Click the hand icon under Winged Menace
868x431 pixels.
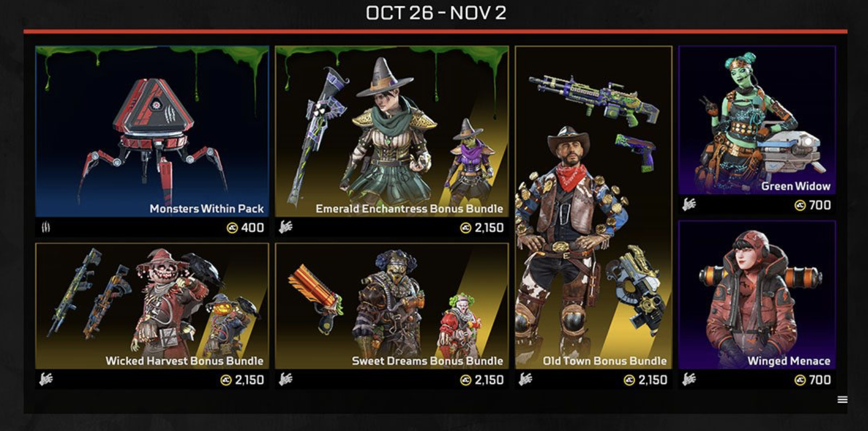[689, 379]
